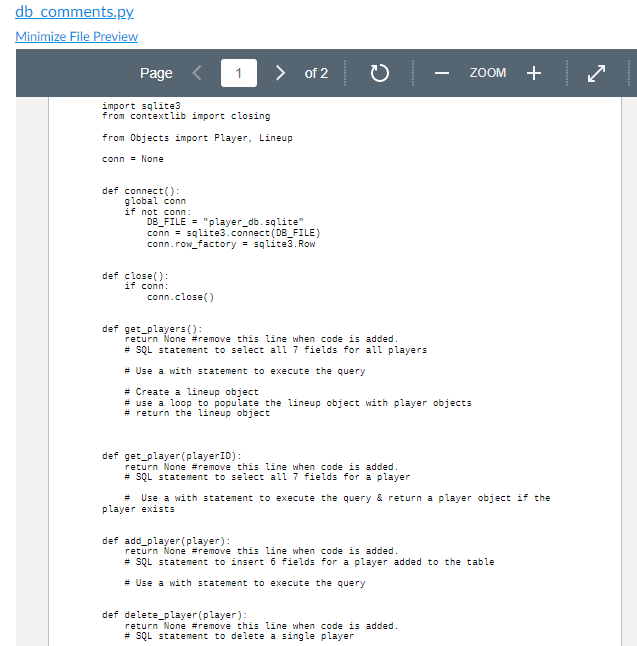The image size is (637, 646).
Task: Click the 'global conn' line
Action: [155, 201]
